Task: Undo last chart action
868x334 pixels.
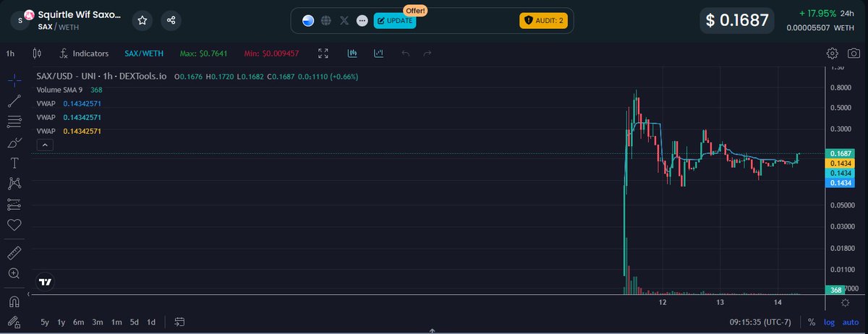Action: coord(405,53)
